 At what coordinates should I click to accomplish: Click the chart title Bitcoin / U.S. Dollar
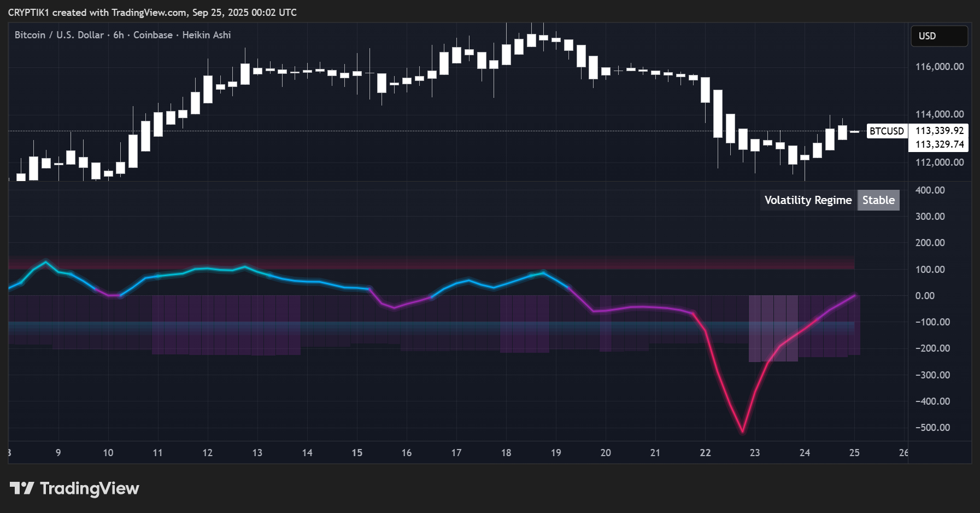point(59,35)
